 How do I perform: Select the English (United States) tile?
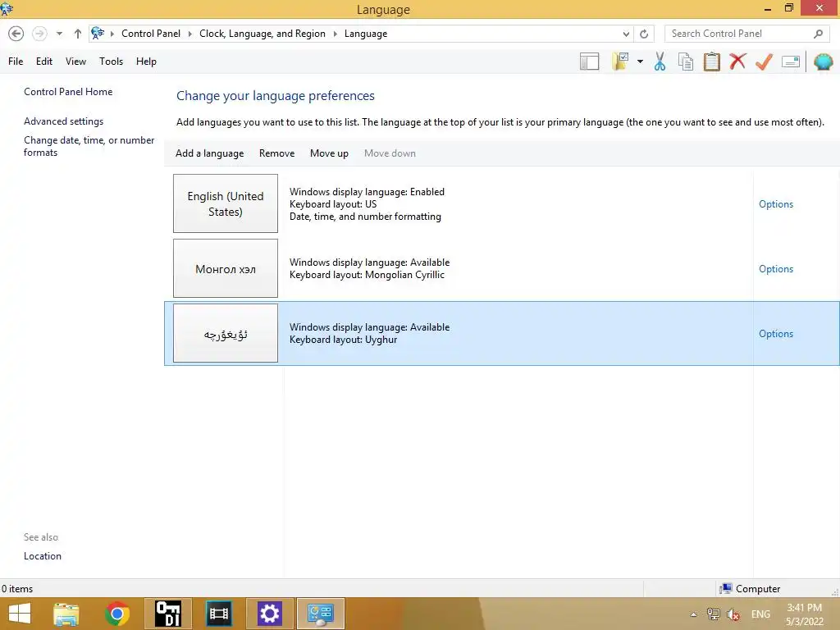tap(226, 203)
